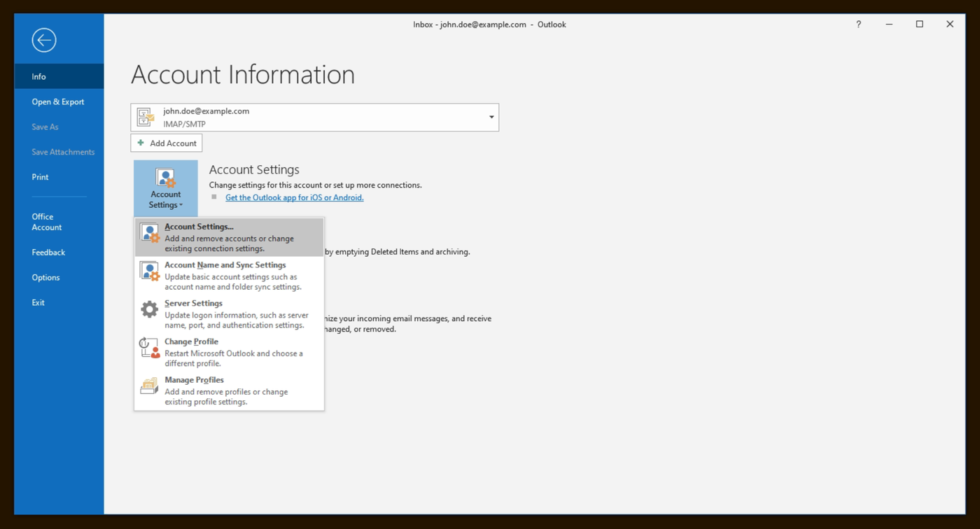
Task: Click the john.doe@example.com mailbox icon
Action: (x=146, y=118)
